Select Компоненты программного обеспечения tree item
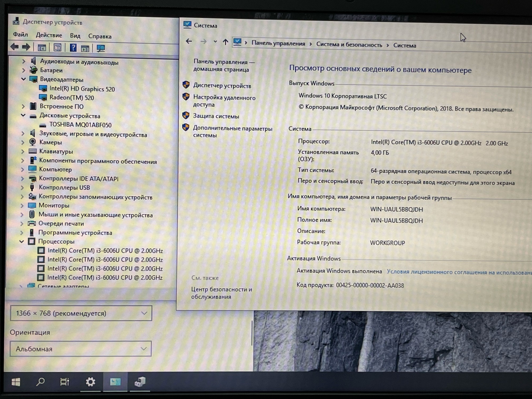The image size is (532, 399). tap(98, 161)
